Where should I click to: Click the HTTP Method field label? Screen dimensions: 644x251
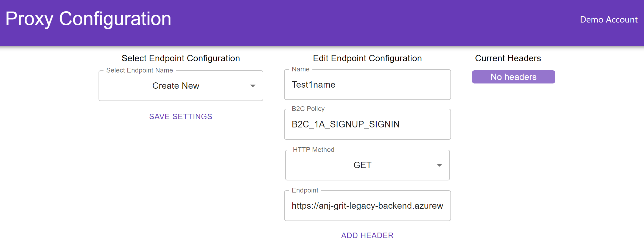(x=313, y=150)
